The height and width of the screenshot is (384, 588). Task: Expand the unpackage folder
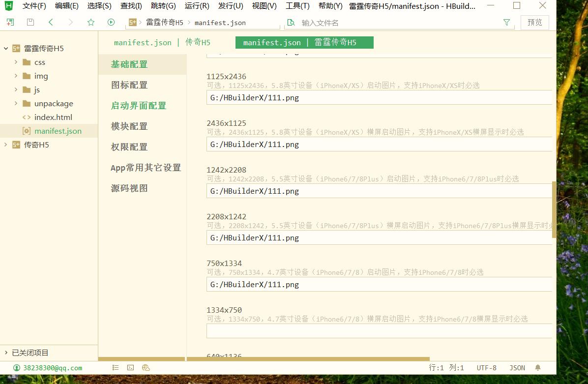tap(16, 103)
